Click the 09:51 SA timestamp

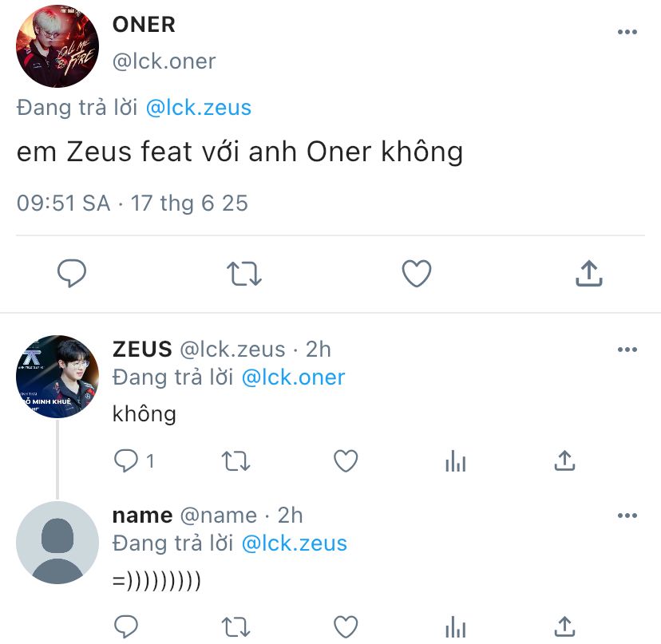[63, 203]
